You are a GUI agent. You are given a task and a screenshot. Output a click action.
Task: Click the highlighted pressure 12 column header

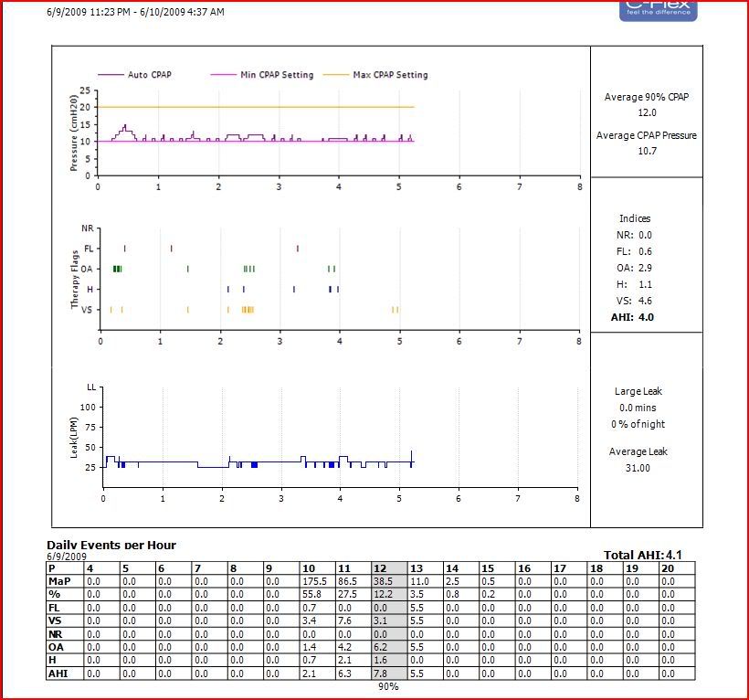point(389,568)
